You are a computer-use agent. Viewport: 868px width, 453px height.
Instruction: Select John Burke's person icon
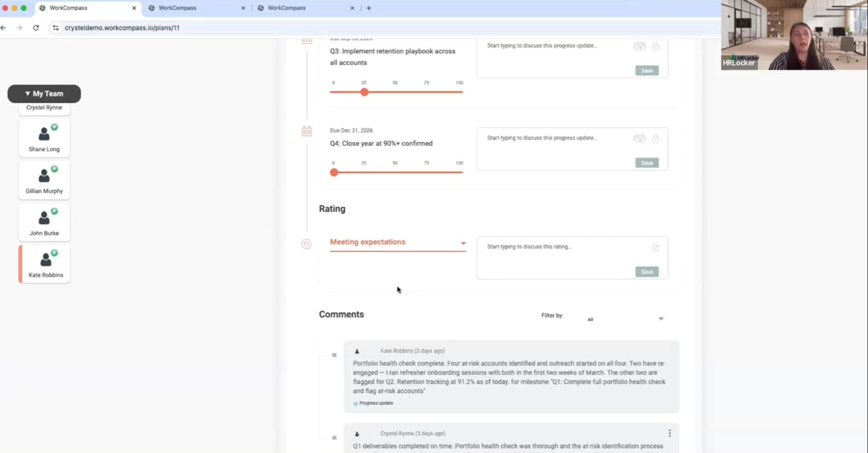pyautogui.click(x=44, y=218)
